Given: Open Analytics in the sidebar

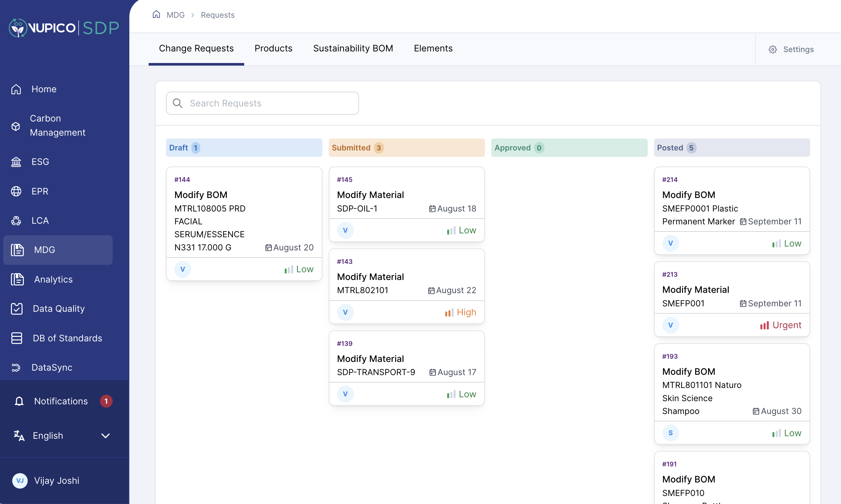Looking at the screenshot, I should [58, 280].
